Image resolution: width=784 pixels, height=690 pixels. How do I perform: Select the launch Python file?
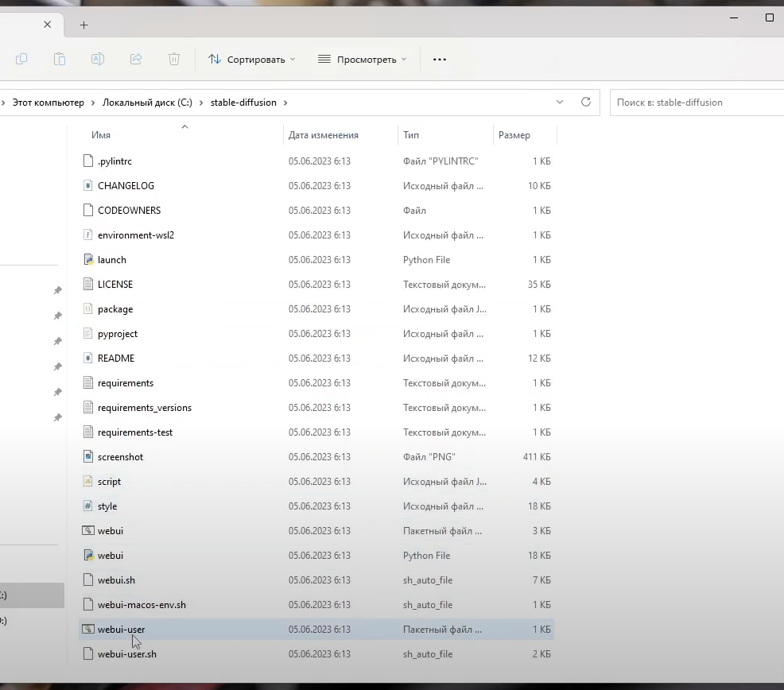pyautogui.click(x=111, y=260)
